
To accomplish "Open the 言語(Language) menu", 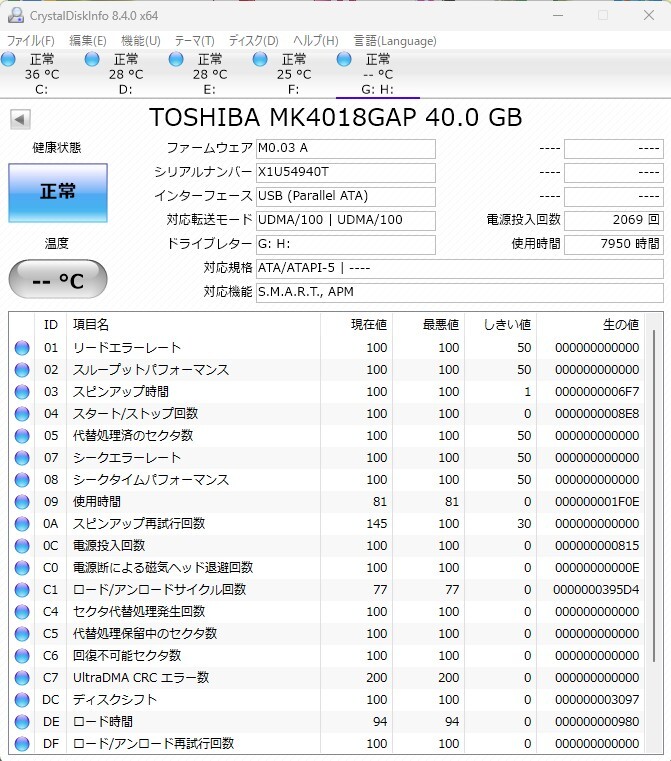I will (395, 41).
